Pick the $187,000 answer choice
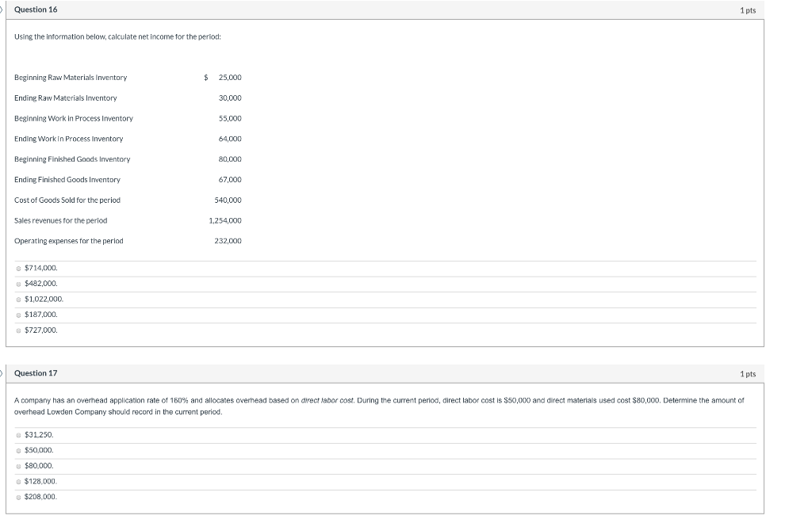Image resolution: width=812 pixels, height=523 pixels. click(x=19, y=315)
